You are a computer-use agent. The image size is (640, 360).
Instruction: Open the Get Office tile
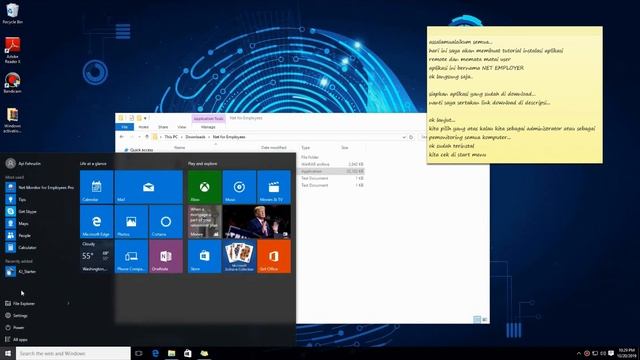coord(274,256)
